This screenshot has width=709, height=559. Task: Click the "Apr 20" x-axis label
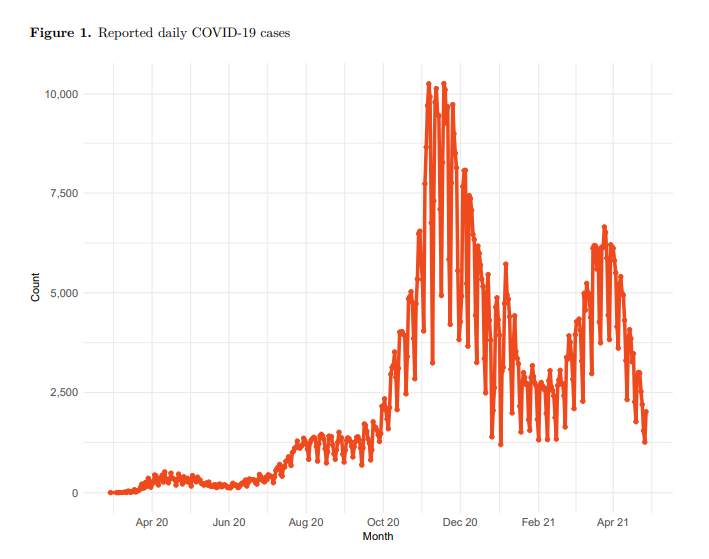(152, 522)
